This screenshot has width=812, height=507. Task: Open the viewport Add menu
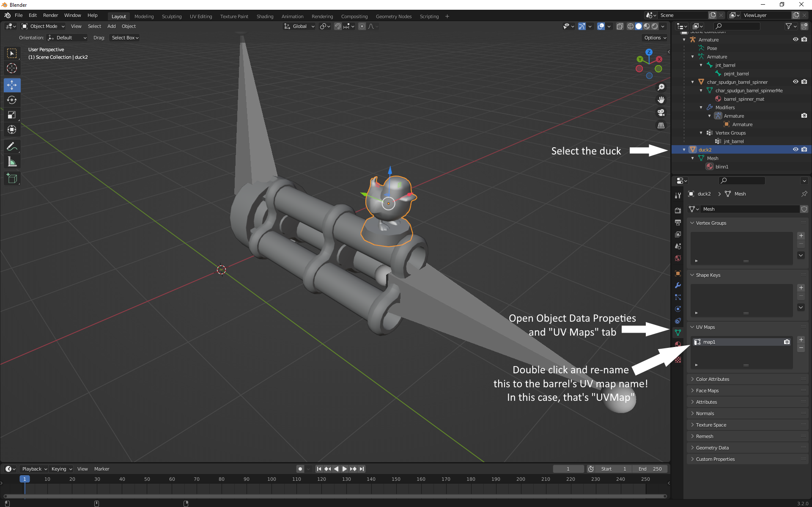pos(111,26)
